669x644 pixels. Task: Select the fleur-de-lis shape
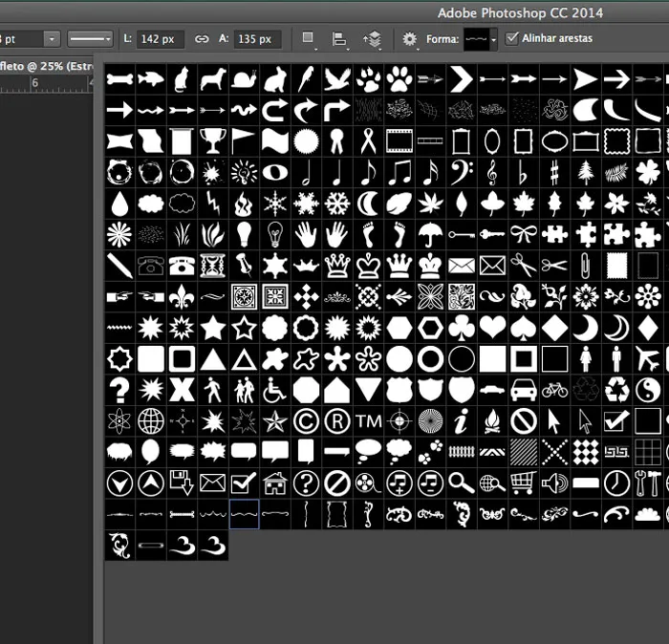coord(183,296)
